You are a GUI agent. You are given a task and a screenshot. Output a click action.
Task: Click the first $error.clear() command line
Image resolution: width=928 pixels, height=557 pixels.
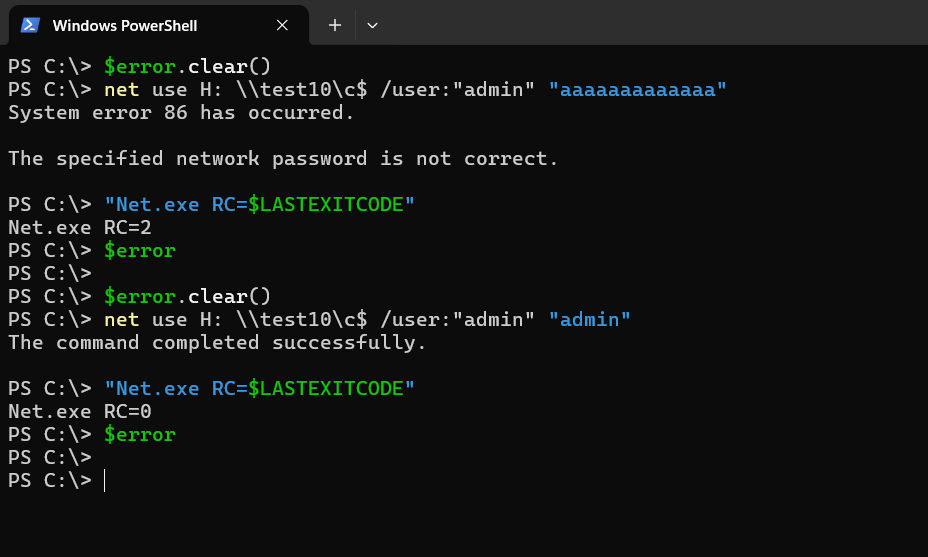tap(188, 66)
